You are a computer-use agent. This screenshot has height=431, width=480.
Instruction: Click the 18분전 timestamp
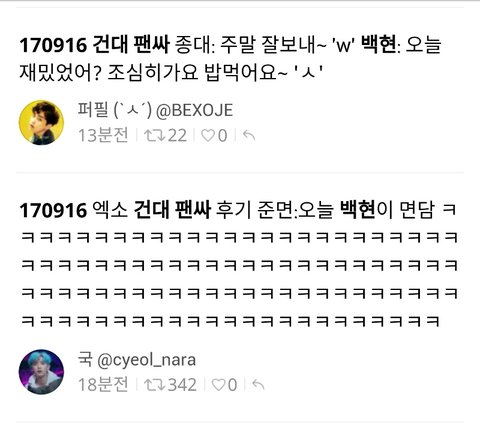103,385
